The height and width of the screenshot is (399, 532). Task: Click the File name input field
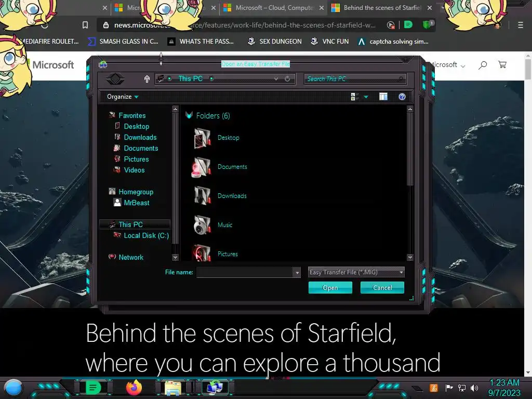point(245,272)
